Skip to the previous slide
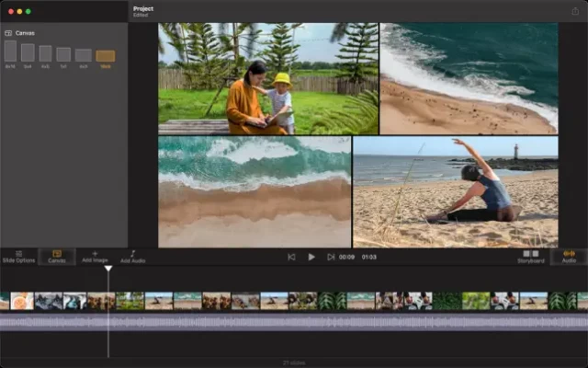The image size is (588, 368). click(x=291, y=258)
